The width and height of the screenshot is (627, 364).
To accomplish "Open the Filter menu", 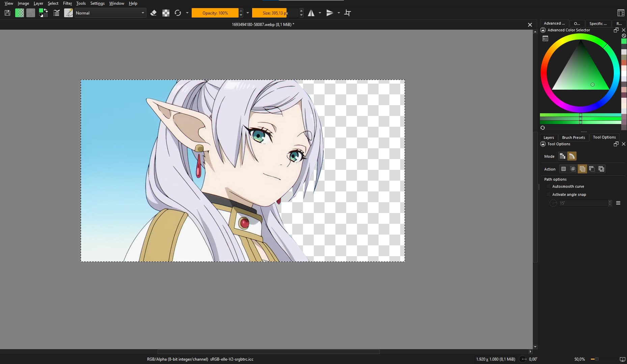I will coord(67,3).
